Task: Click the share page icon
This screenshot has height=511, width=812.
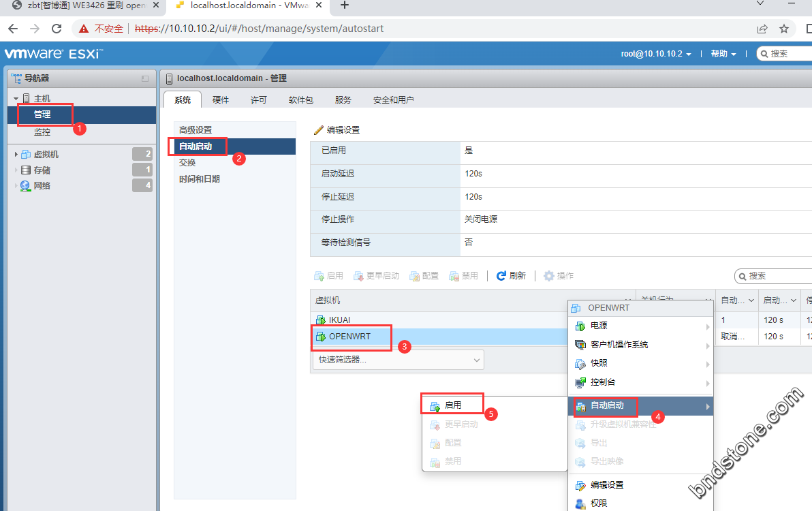Action: point(762,29)
